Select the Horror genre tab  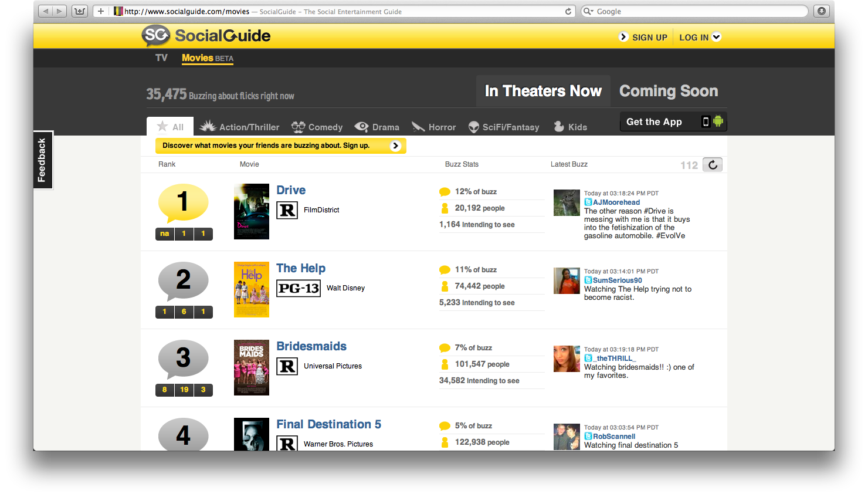click(x=433, y=127)
